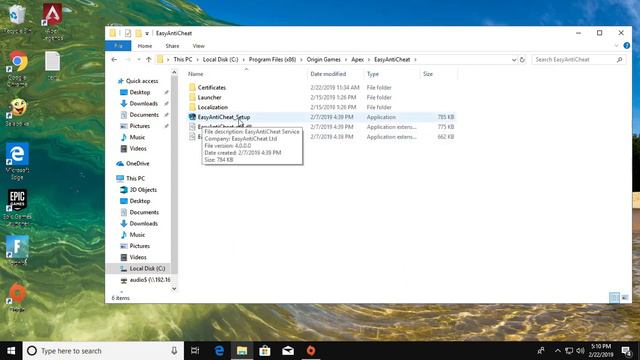This screenshot has height=360, width=640.
Task: Select the Launcher folder
Action: pos(209,97)
